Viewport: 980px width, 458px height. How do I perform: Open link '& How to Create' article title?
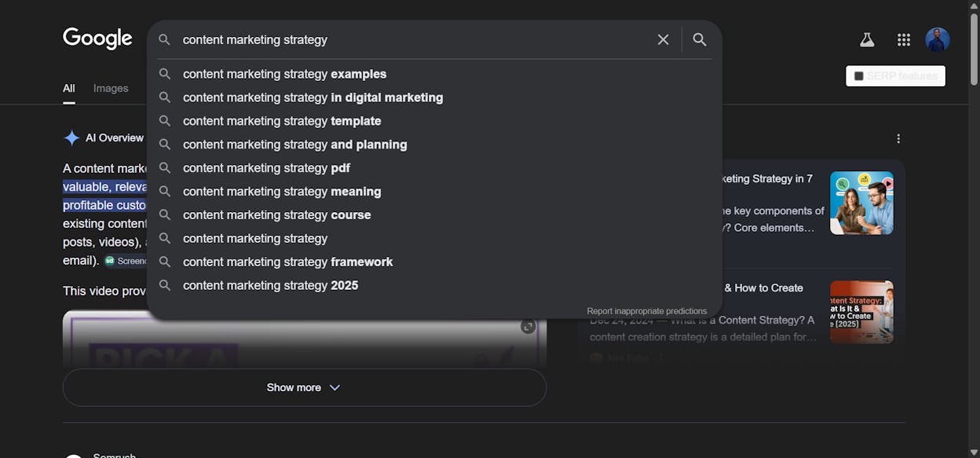(763, 288)
